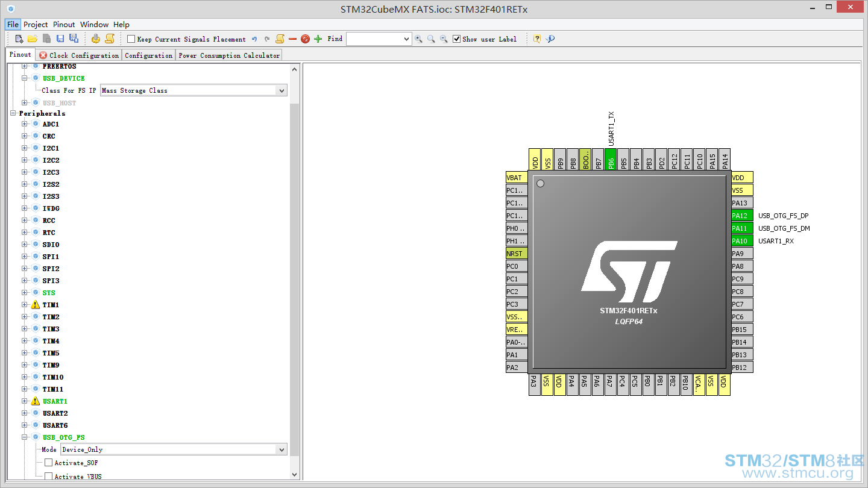Click the PA13 pin on chip
Image resolution: width=868 pixels, height=488 pixels.
coord(742,203)
